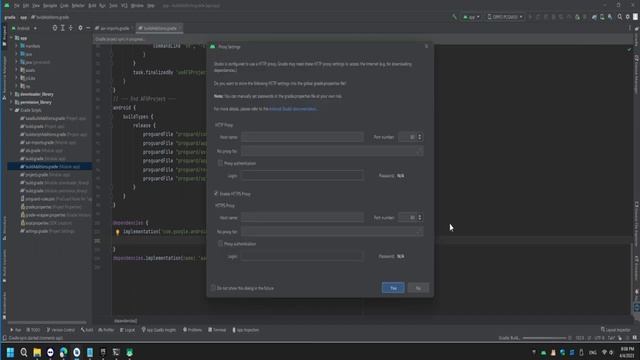The width and height of the screenshot is (640, 360).
Task: Click the HTTP Proxy Login field
Action: 302,176
